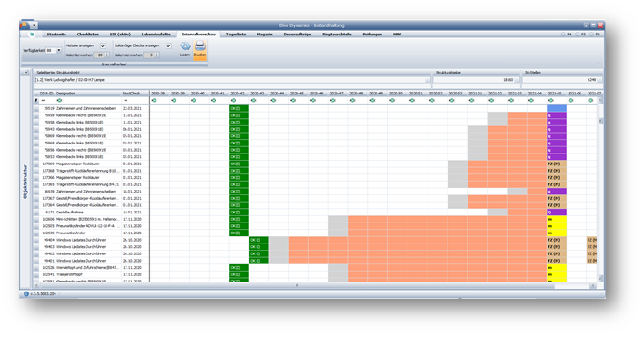Collapse the Objektstruktur side panel
Image resolution: width=644 pixels, height=337 pixels.
tap(26, 73)
